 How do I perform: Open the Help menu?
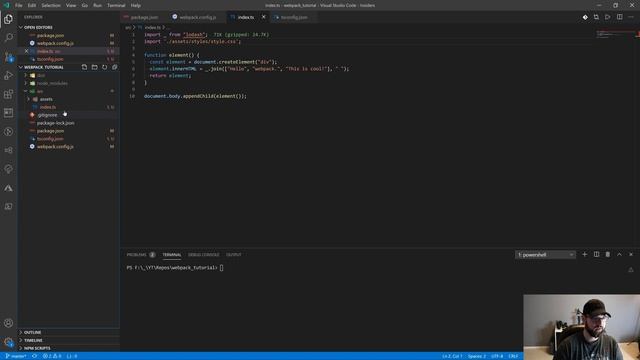pyautogui.click(x=136, y=5)
